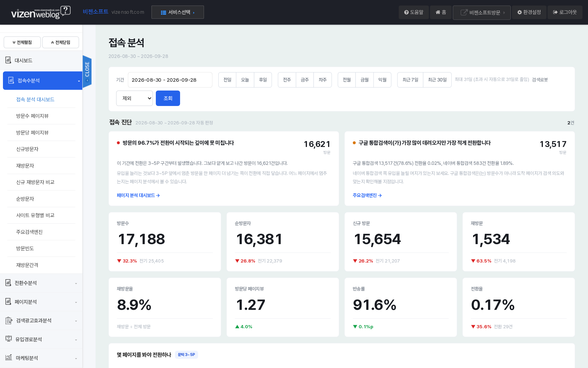Expand all menus with 전체펼침
This screenshot has height=368, width=588.
click(x=22, y=42)
